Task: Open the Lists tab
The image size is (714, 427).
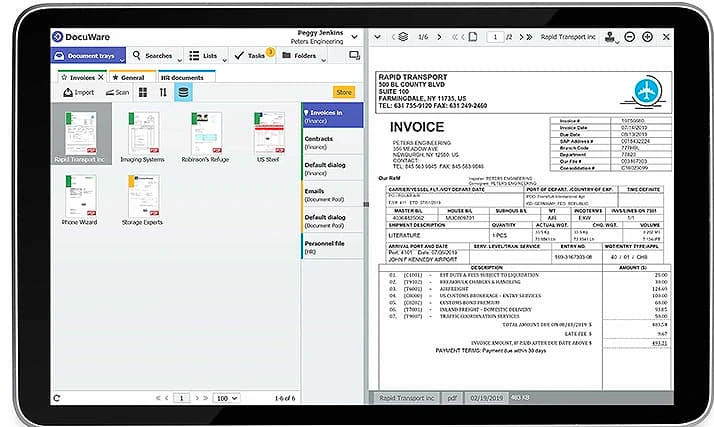Action: (203, 56)
